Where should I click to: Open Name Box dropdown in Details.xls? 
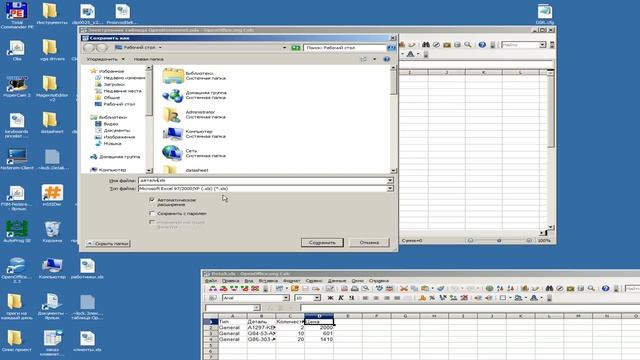click(x=257, y=307)
